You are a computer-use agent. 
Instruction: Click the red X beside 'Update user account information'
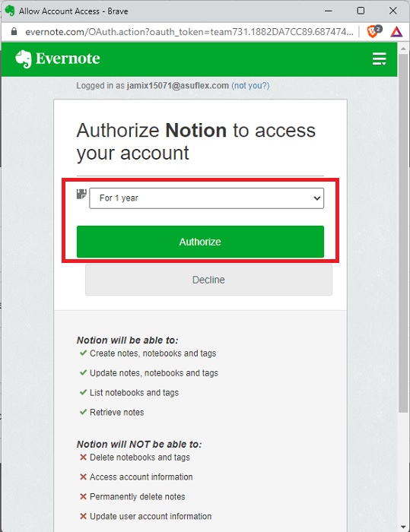coord(83,516)
